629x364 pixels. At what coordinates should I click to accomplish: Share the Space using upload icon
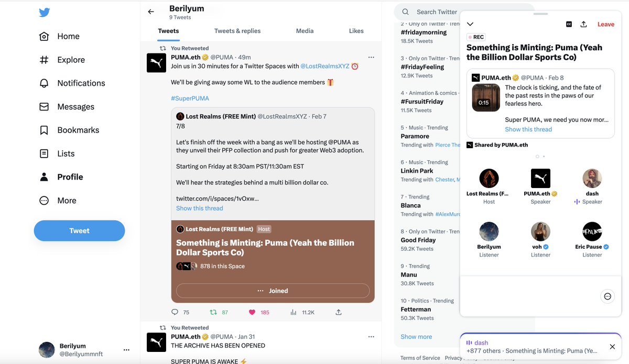(584, 24)
